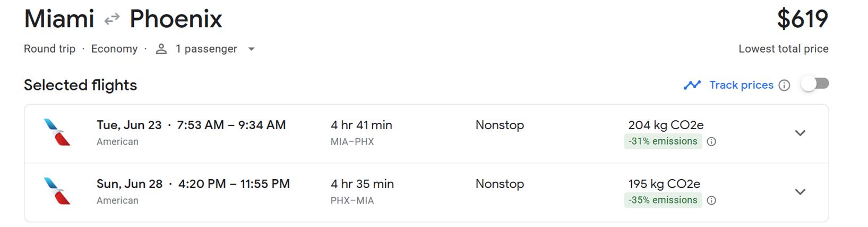This screenshot has height=227, width=868.
Task: Select the MIA–PHX route text
Action: click(x=352, y=142)
